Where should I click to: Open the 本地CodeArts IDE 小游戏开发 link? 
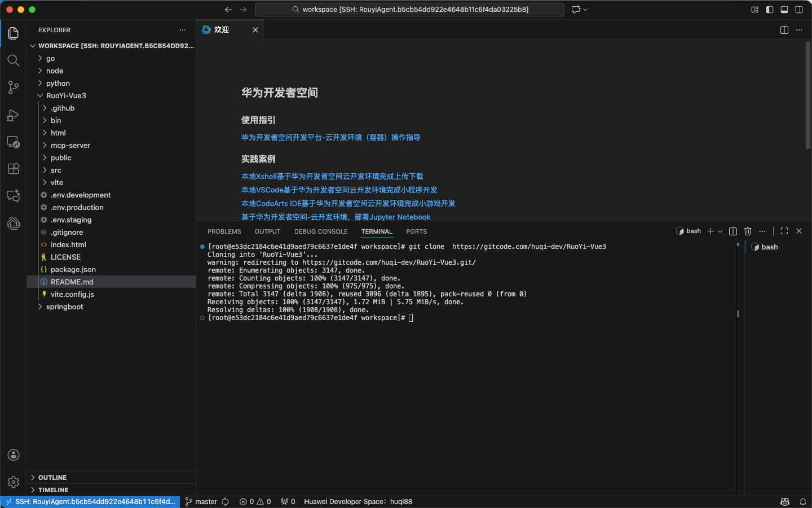[348, 204]
